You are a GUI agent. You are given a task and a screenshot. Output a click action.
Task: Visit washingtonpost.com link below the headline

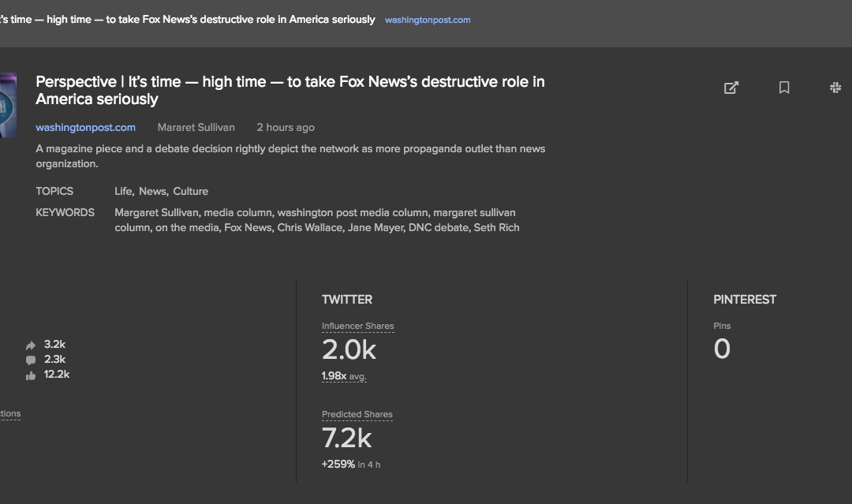coord(85,128)
